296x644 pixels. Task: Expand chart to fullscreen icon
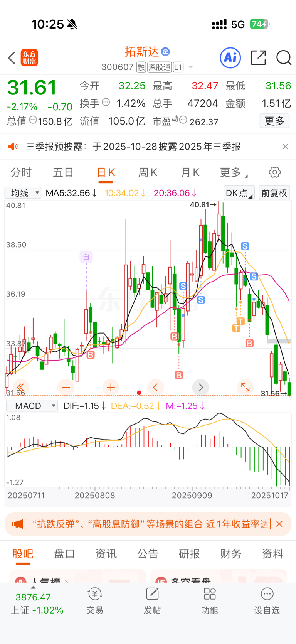(246, 387)
